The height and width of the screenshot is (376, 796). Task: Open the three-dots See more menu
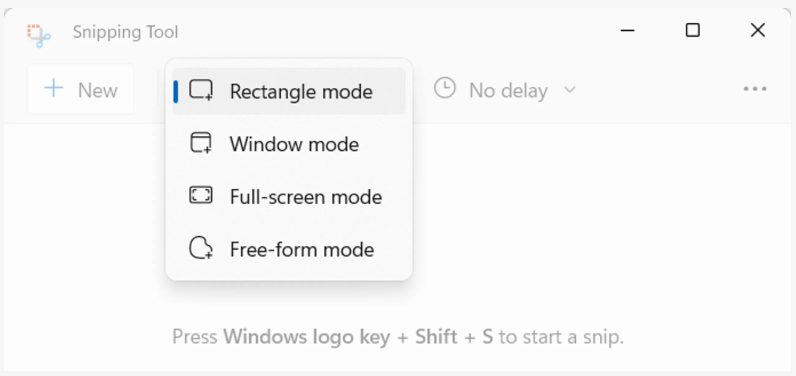click(755, 89)
